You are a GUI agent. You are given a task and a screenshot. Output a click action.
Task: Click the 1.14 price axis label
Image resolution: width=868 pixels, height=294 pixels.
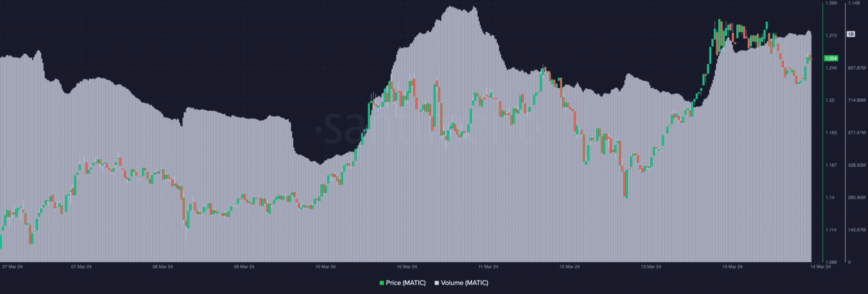[x=830, y=197]
